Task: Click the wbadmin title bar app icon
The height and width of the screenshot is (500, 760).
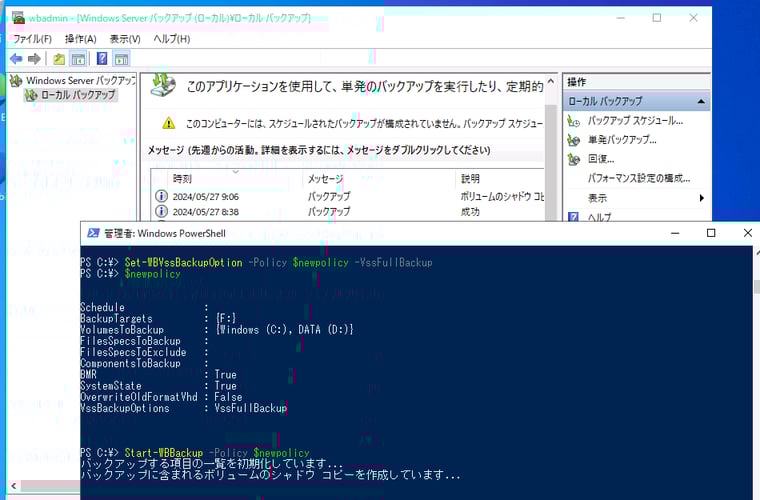Action: coord(18,18)
